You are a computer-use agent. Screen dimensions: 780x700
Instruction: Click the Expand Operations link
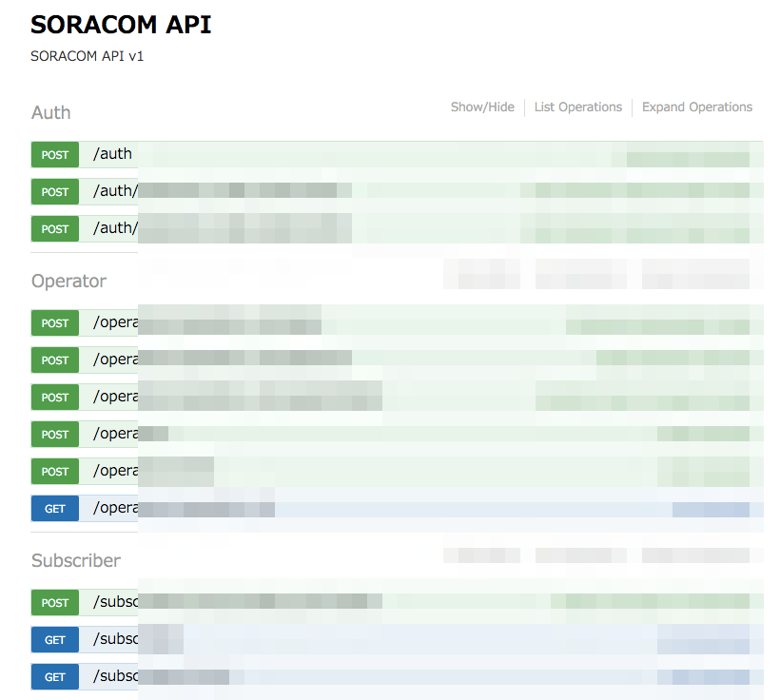click(696, 107)
